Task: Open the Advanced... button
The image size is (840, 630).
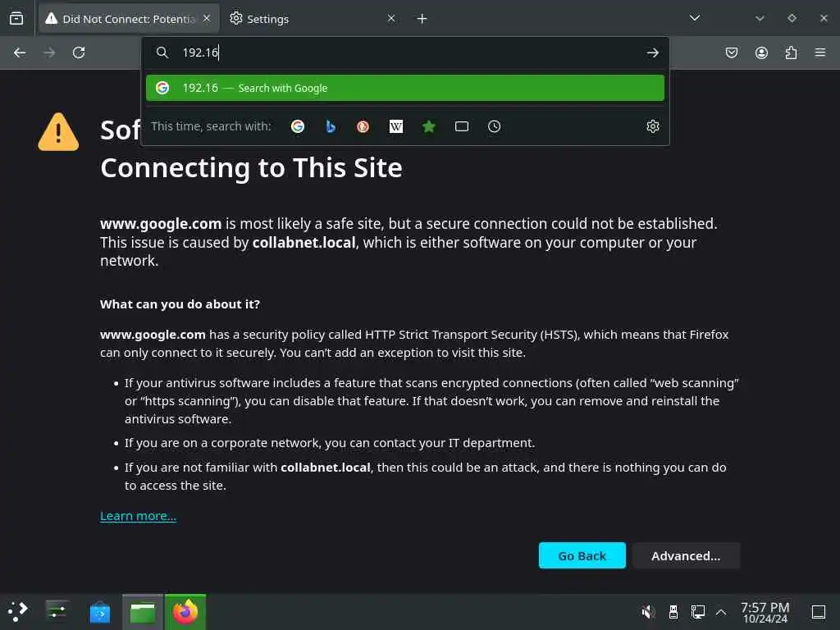Action: [686, 555]
